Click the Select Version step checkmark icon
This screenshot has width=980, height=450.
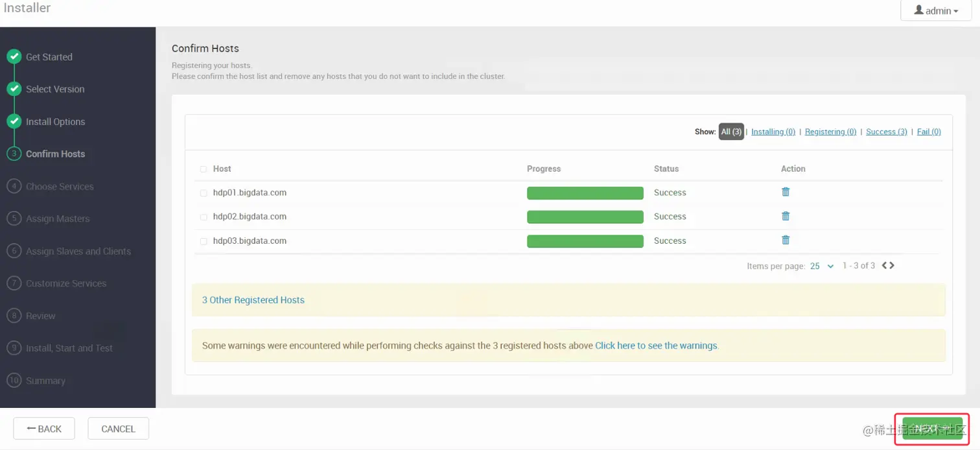click(x=14, y=89)
